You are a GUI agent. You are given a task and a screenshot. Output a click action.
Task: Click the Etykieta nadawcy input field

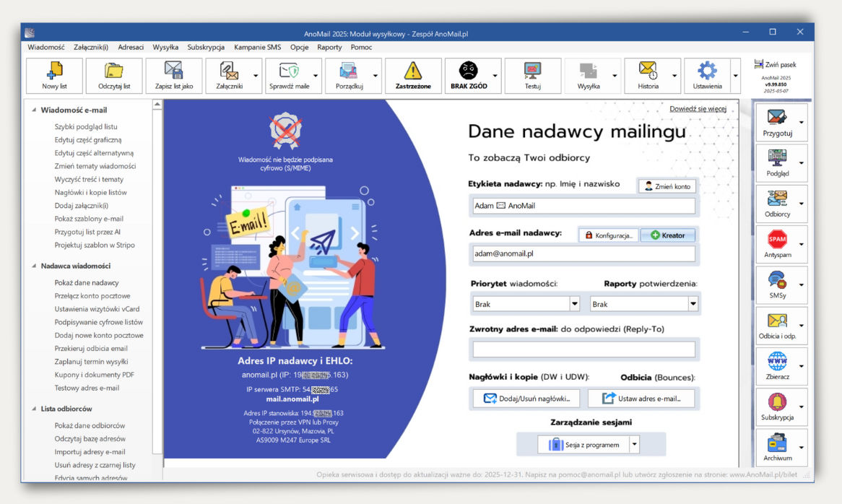click(583, 206)
